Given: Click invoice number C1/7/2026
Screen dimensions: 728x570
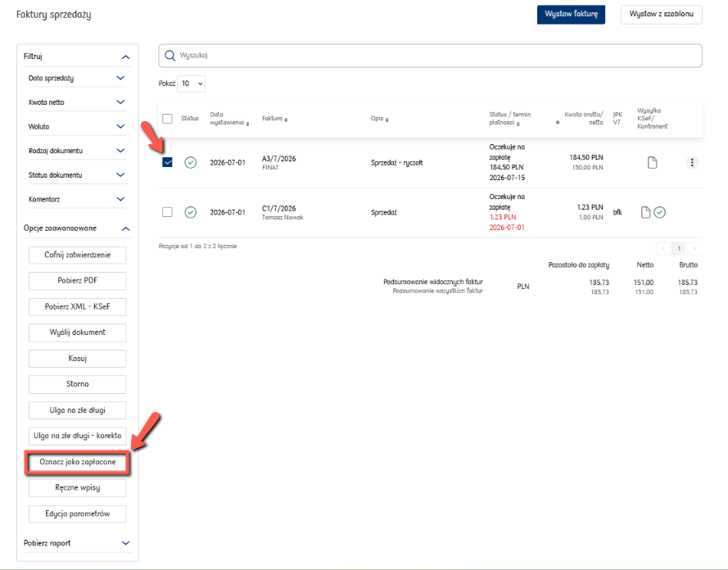Looking at the screenshot, I should [x=278, y=208].
